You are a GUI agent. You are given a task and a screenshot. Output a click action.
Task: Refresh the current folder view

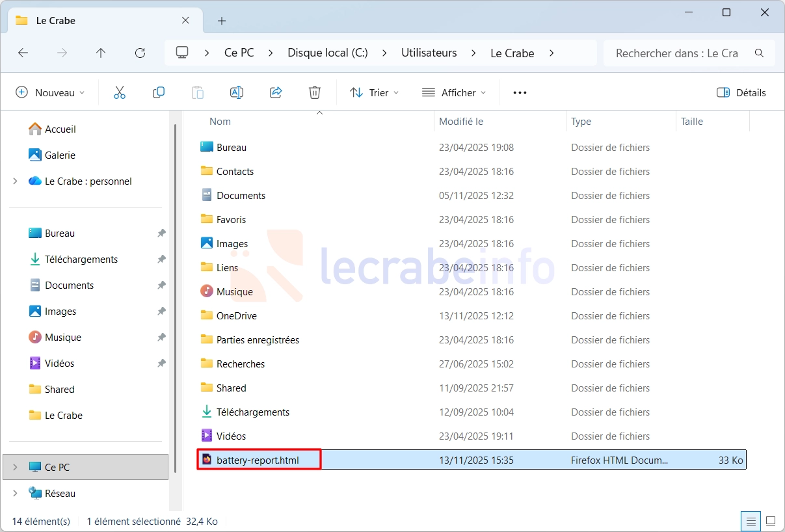coord(140,53)
